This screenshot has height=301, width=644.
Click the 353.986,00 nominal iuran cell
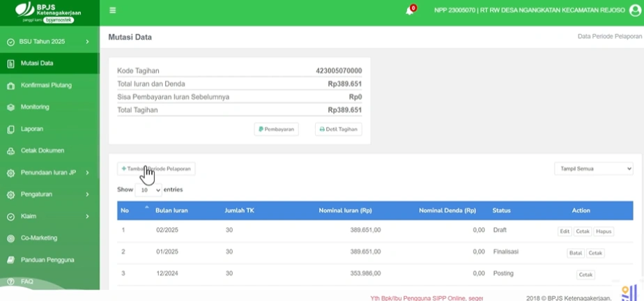pos(365,274)
